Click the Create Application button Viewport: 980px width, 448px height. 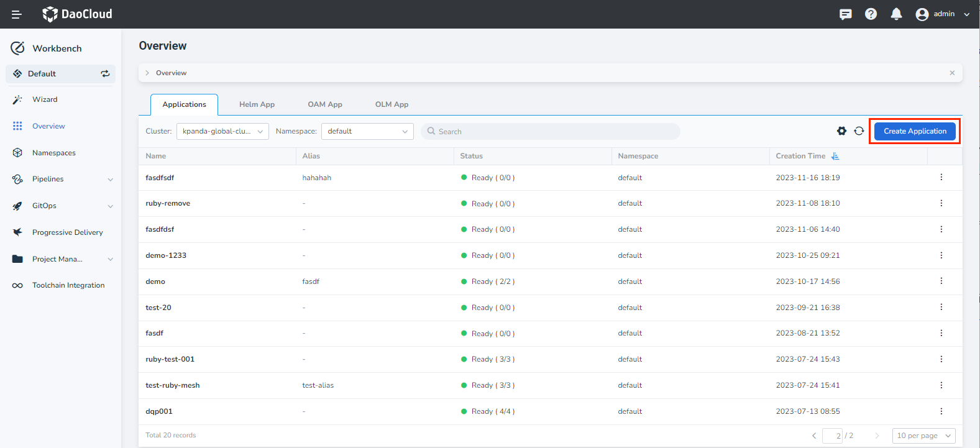(915, 131)
